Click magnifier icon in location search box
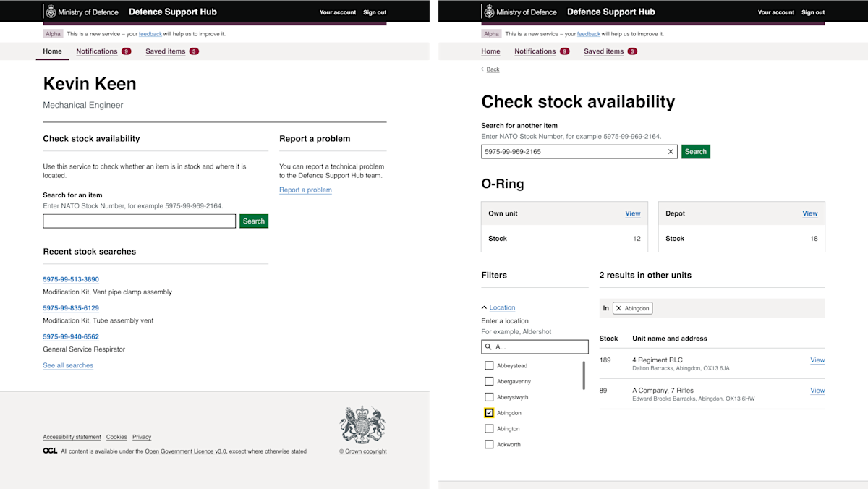The width and height of the screenshot is (868, 489). click(x=488, y=347)
